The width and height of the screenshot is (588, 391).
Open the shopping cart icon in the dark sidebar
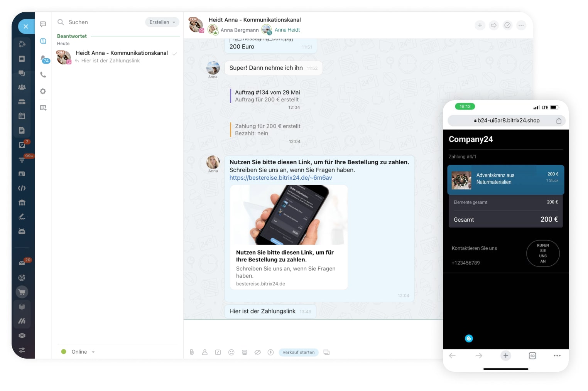pyautogui.click(x=22, y=292)
